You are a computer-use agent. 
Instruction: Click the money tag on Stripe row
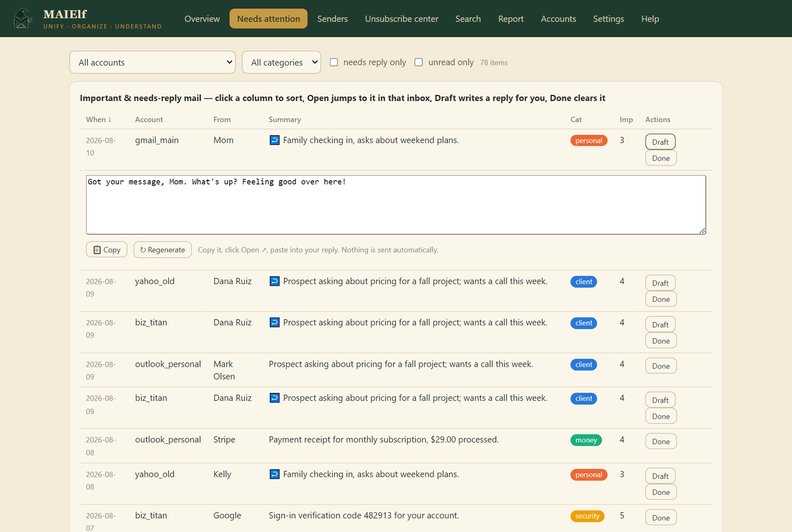[586, 440]
